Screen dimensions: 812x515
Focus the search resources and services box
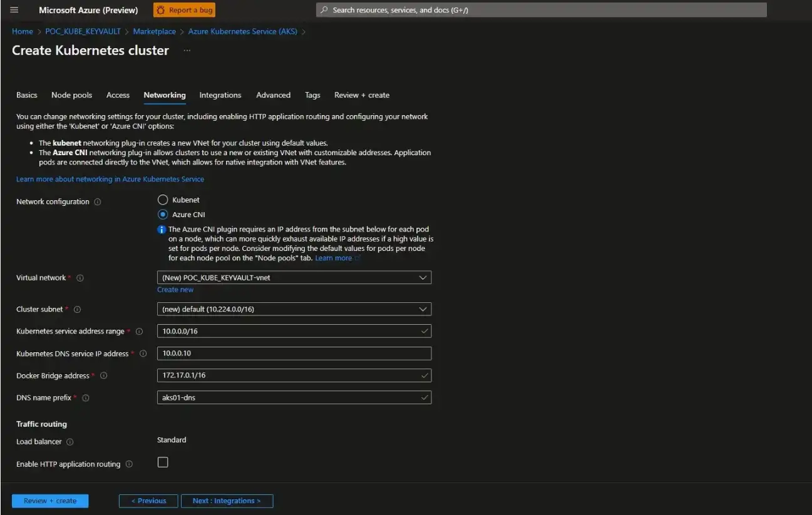tap(542, 10)
